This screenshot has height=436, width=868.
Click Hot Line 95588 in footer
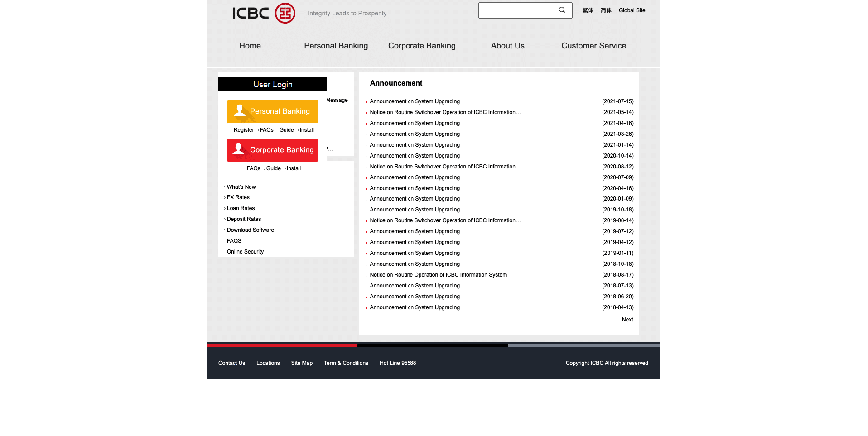click(x=398, y=363)
